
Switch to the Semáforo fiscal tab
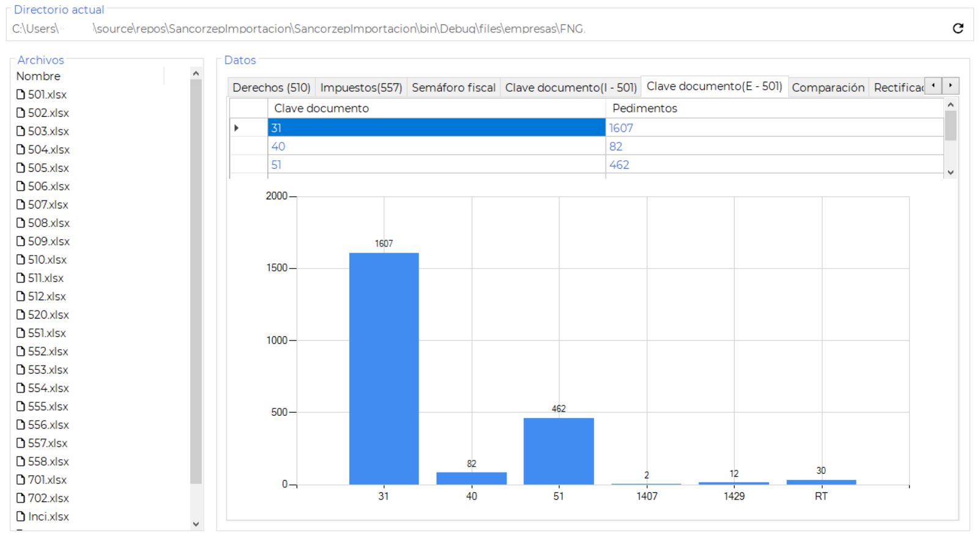coord(453,87)
